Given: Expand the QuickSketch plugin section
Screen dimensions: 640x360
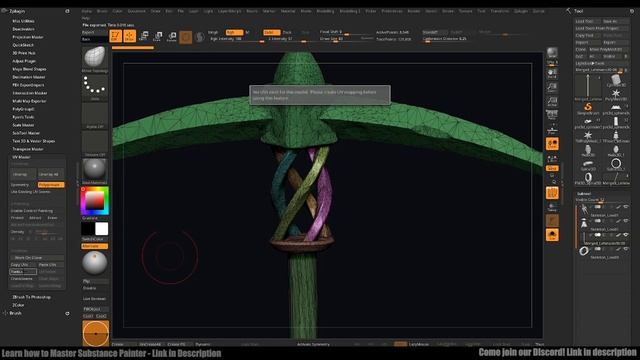Looking at the screenshot, I should (23, 45).
